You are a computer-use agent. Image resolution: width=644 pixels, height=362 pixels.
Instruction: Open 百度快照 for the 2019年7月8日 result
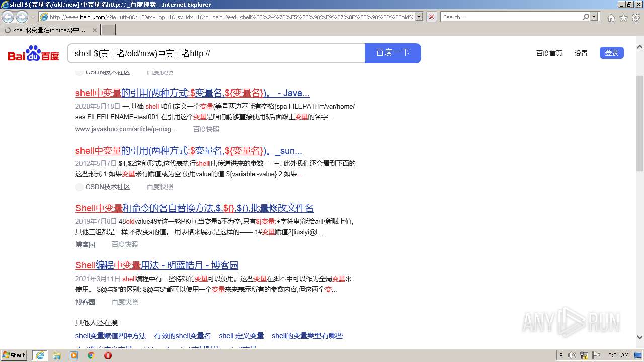coord(125,244)
